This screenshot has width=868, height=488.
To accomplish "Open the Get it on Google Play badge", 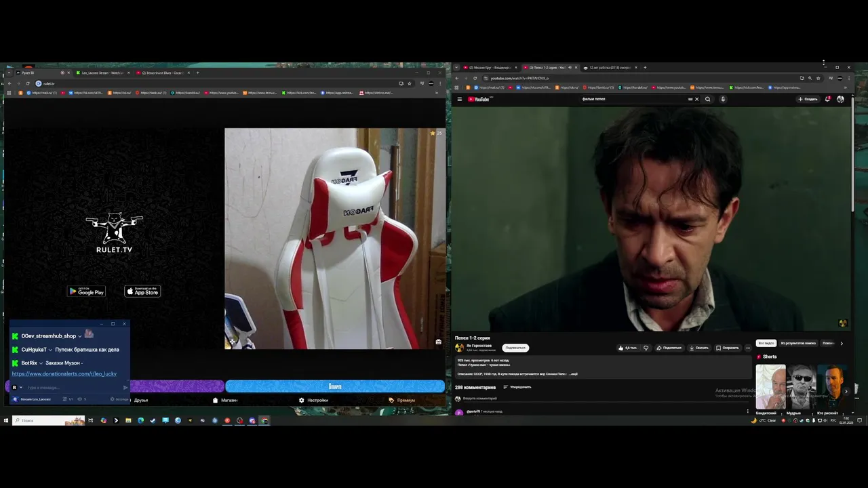I will [x=87, y=291].
